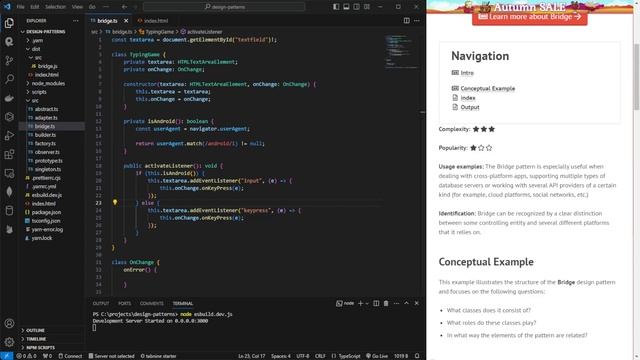Toggle the bottom panel layout button
The height and width of the screenshot is (360, 640).
point(346,7)
